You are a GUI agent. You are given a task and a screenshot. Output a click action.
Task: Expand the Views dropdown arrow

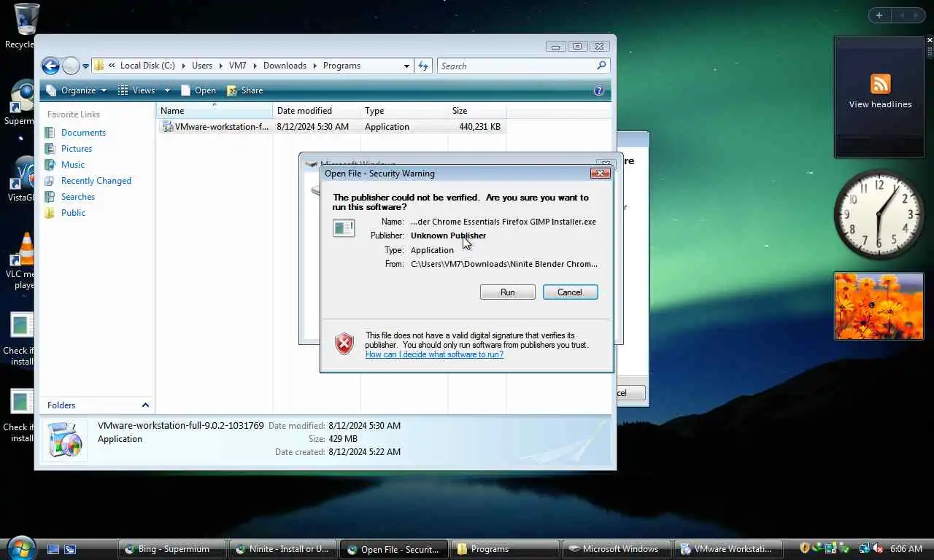167,90
